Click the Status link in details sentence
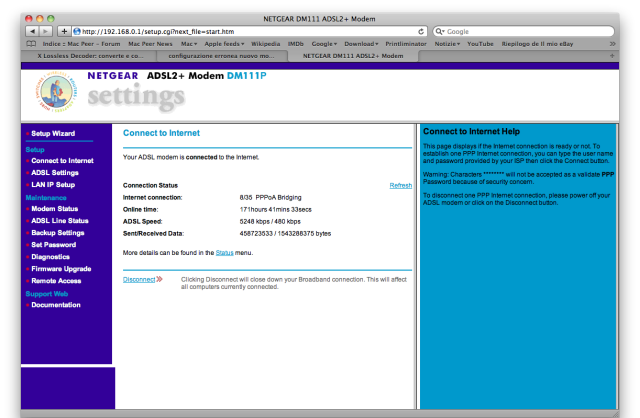The height and width of the screenshot is (418, 640). pos(224,253)
